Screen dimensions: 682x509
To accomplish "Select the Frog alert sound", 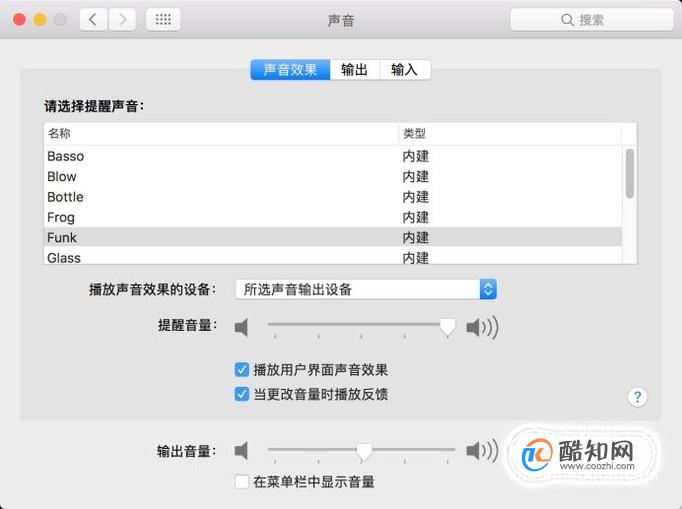I will [x=333, y=218].
